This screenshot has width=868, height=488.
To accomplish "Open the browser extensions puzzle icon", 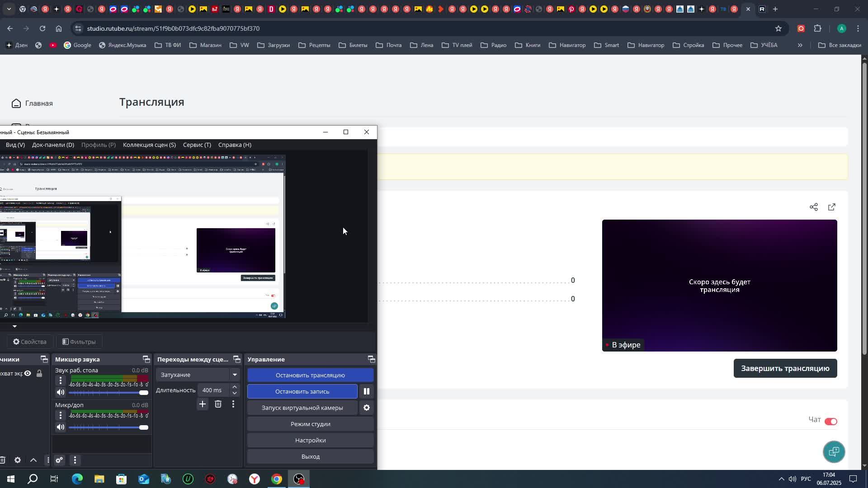I will (x=817, y=28).
